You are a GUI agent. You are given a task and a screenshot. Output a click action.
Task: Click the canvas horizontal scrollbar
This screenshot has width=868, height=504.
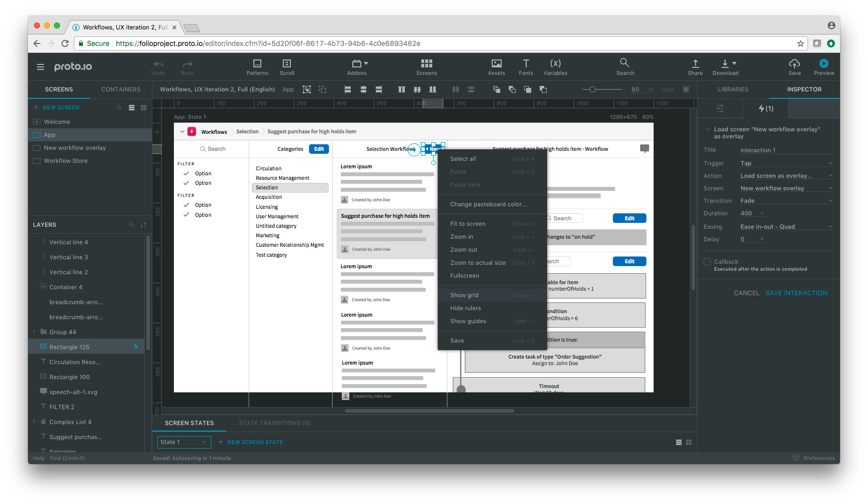429,411
